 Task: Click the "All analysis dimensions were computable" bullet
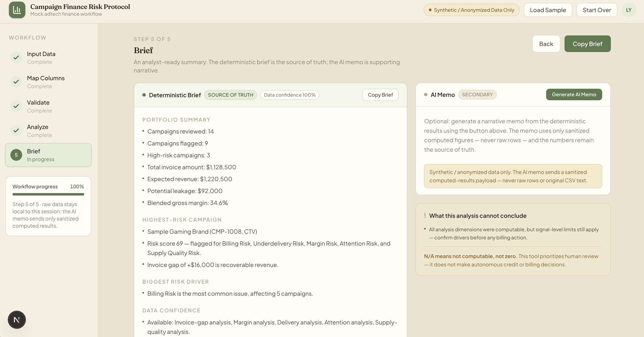[514, 234]
